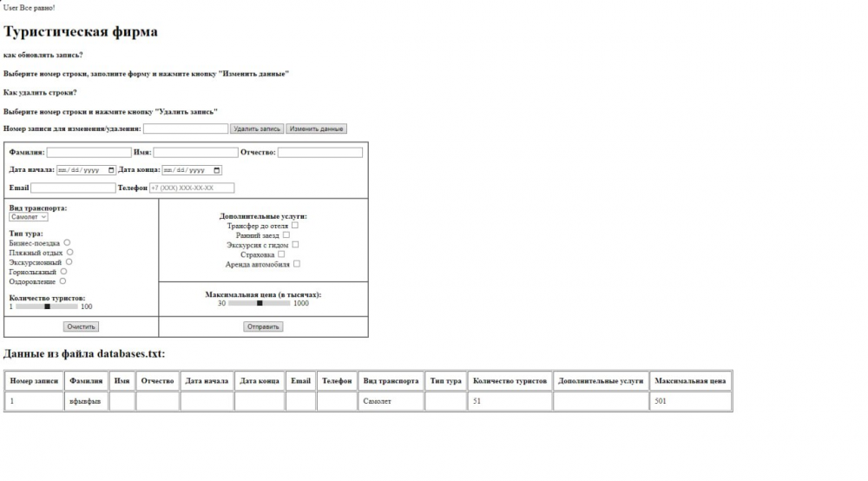Click the Дата начала table header
Image resolution: width=868 pixels, height=481 pixels.
pyautogui.click(x=207, y=381)
